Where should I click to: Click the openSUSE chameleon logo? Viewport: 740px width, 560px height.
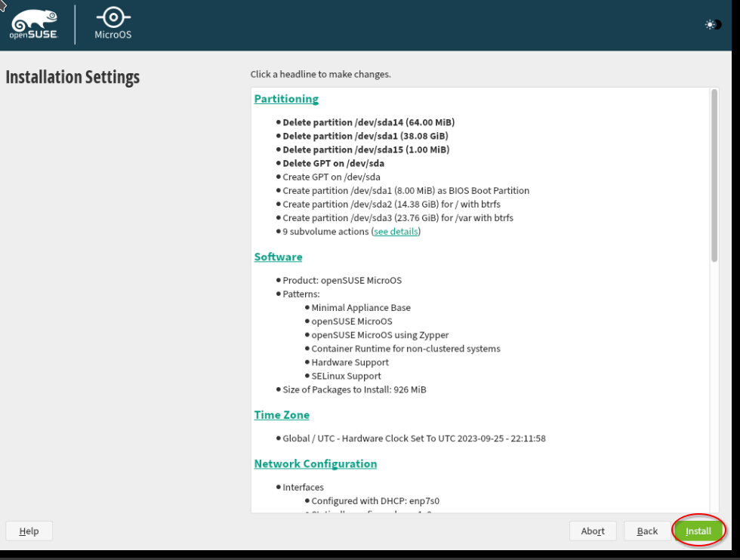(x=34, y=25)
